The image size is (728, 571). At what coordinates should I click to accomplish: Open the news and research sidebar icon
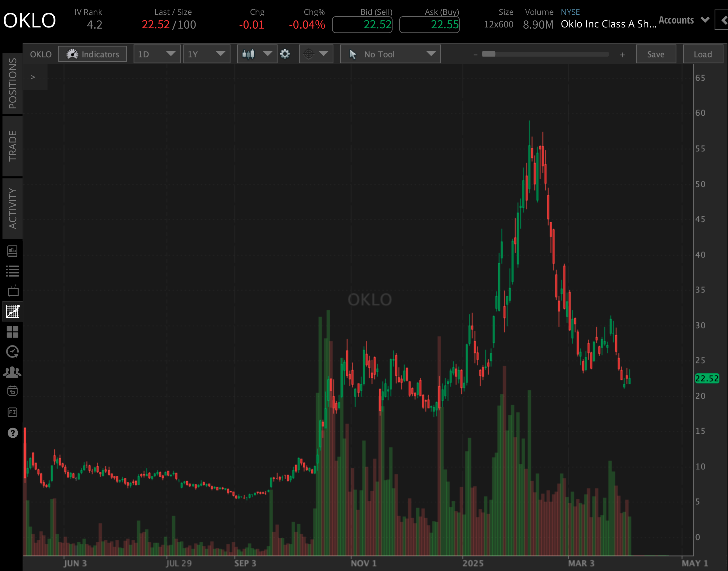(13, 251)
